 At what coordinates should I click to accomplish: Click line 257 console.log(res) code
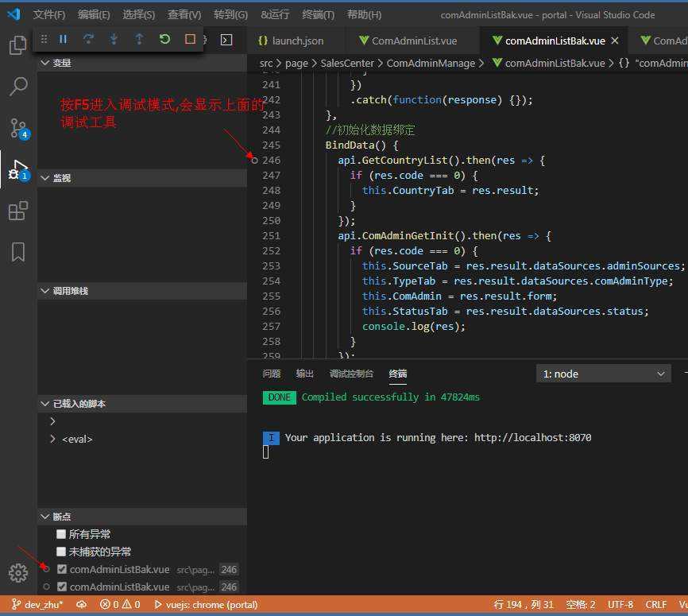click(x=413, y=326)
